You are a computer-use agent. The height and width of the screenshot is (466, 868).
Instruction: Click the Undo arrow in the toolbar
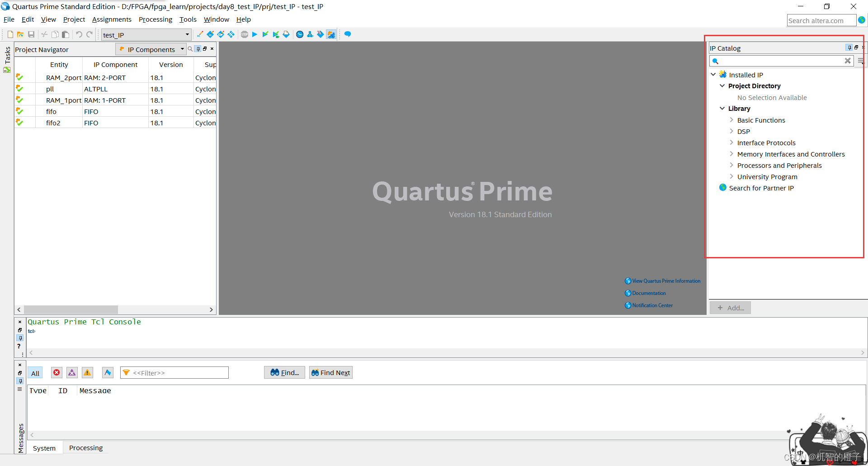tap(79, 34)
